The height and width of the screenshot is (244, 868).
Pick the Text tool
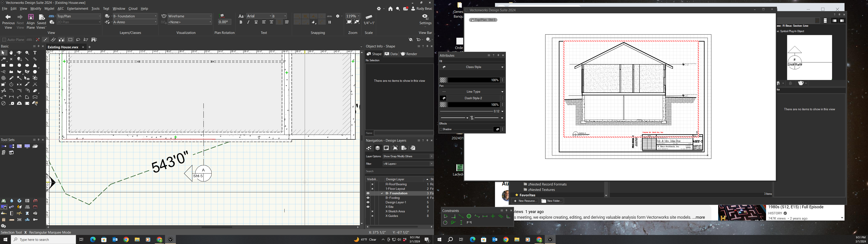point(35,53)
